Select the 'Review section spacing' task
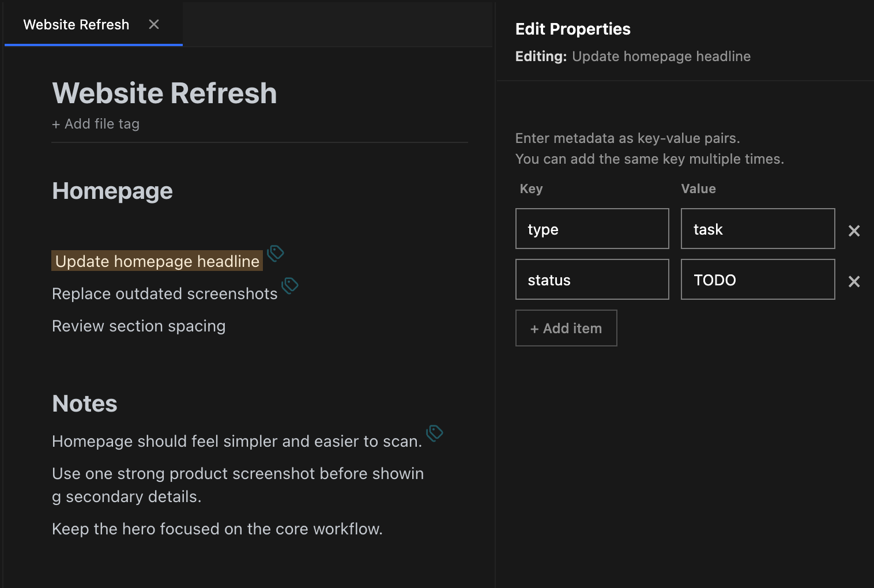The height and width of the screenshot is (588, 874). click(x=139, y=326)
